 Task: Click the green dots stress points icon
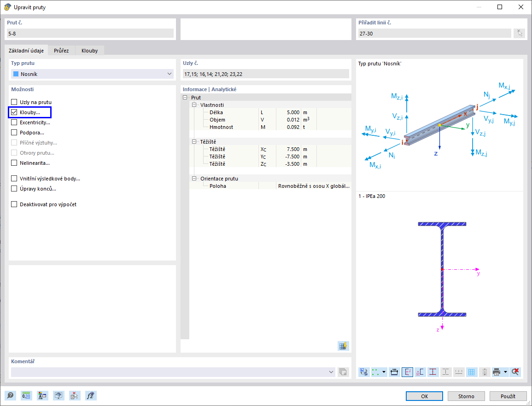[x=375, y=372]
